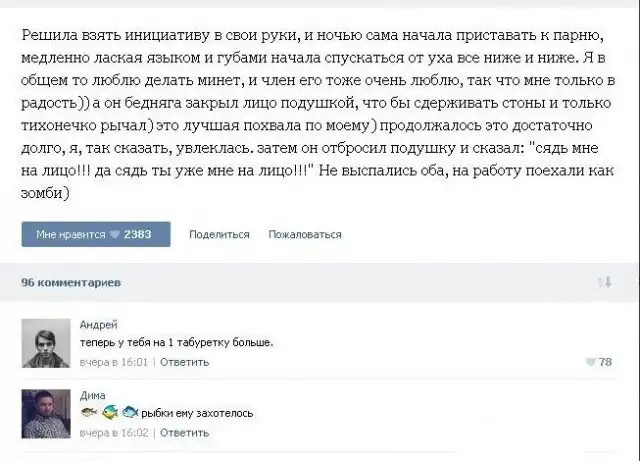Report the post via Пожаловаться
Image resolution: width=640 pixels, height=461 pixels.
pyautogui.click(x=305, y=235)
